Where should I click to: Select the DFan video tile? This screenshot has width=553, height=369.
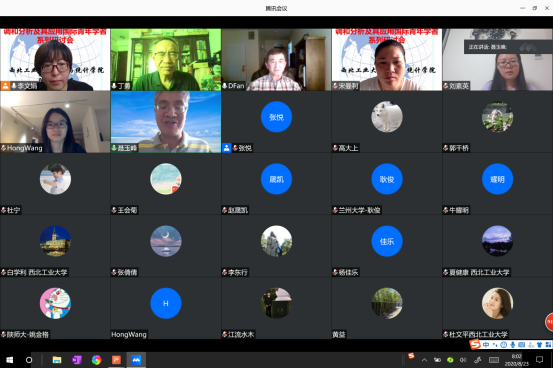(x=276, y=60)
